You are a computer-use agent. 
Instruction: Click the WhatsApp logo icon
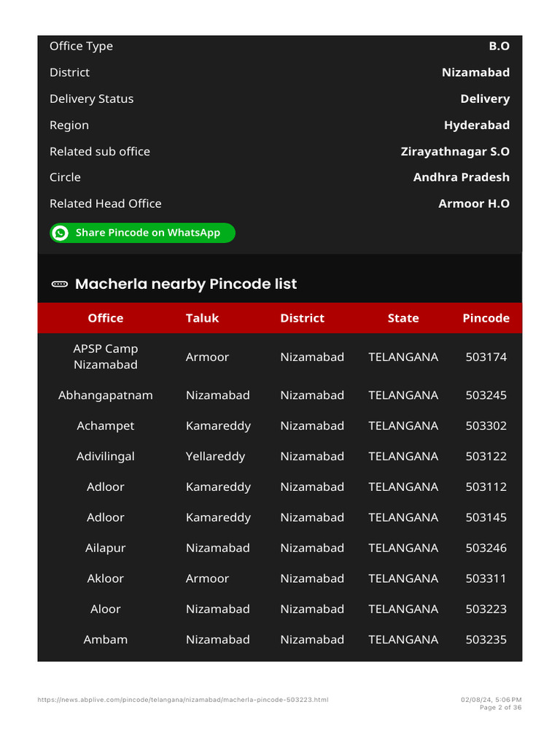61,233
